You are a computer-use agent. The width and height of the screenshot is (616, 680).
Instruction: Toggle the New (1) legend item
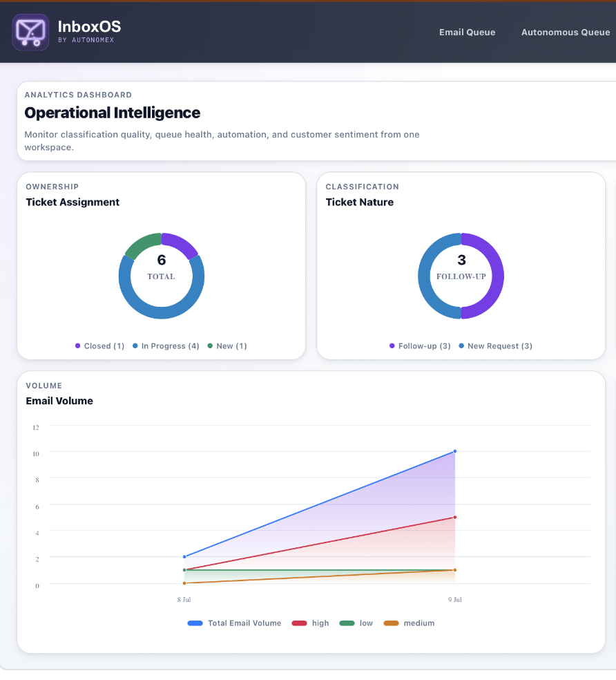227,346
